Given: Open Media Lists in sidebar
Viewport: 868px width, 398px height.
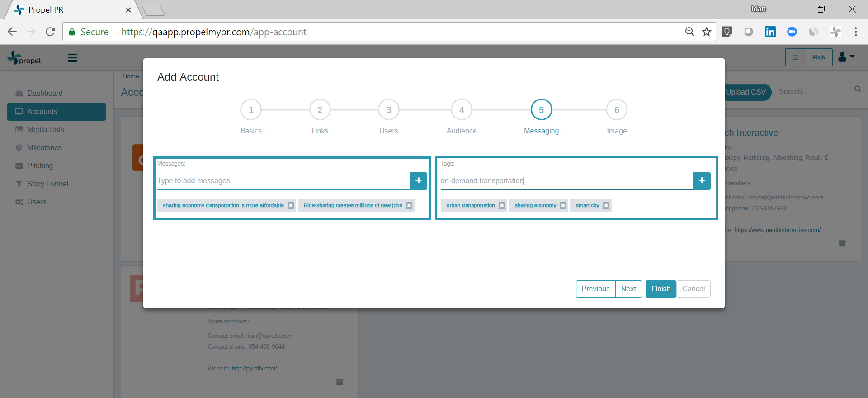Looking at the screenshot, I should (x=57, y=129).
